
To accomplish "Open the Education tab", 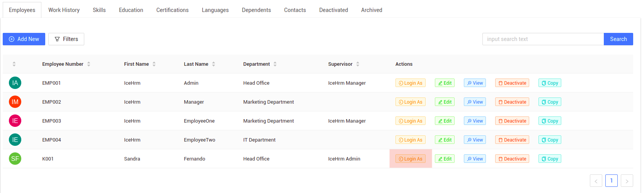I will [131, 10].
